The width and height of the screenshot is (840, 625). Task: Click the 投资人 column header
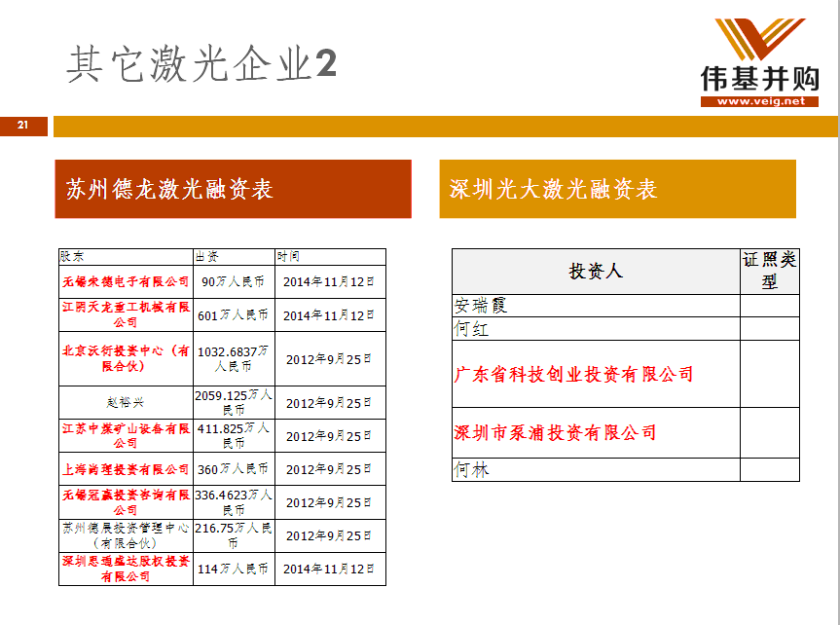click(x=596, y=272)
